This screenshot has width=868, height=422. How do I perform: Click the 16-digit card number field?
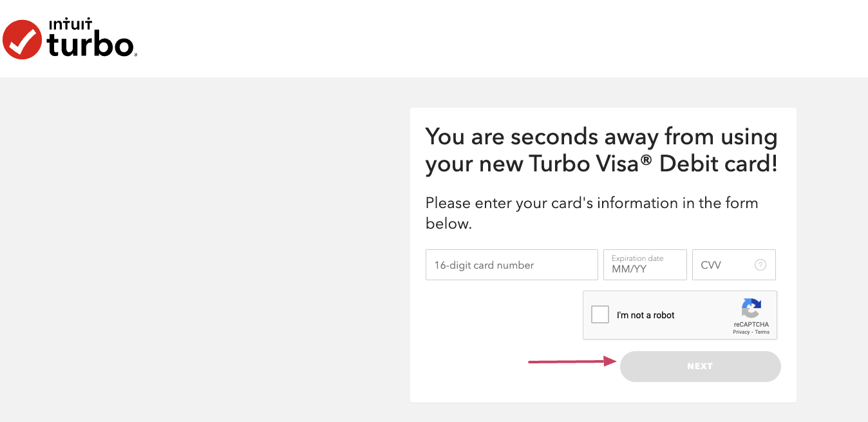point(511,265)
